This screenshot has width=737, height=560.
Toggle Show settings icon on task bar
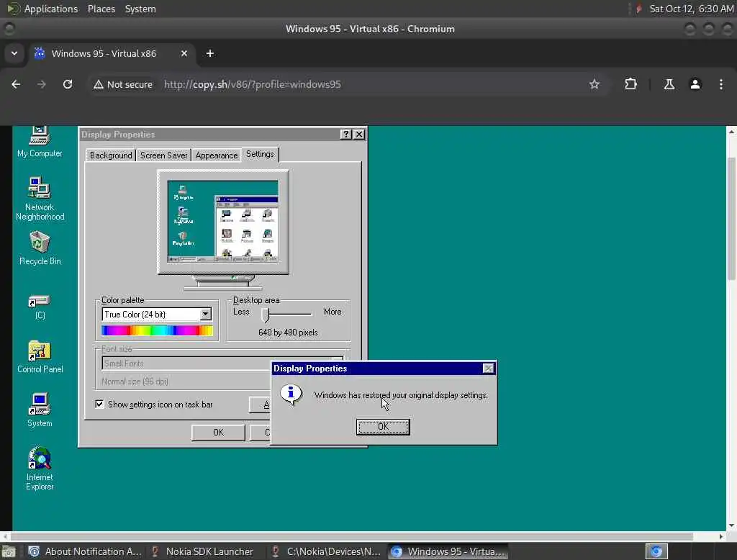point(99,404)
